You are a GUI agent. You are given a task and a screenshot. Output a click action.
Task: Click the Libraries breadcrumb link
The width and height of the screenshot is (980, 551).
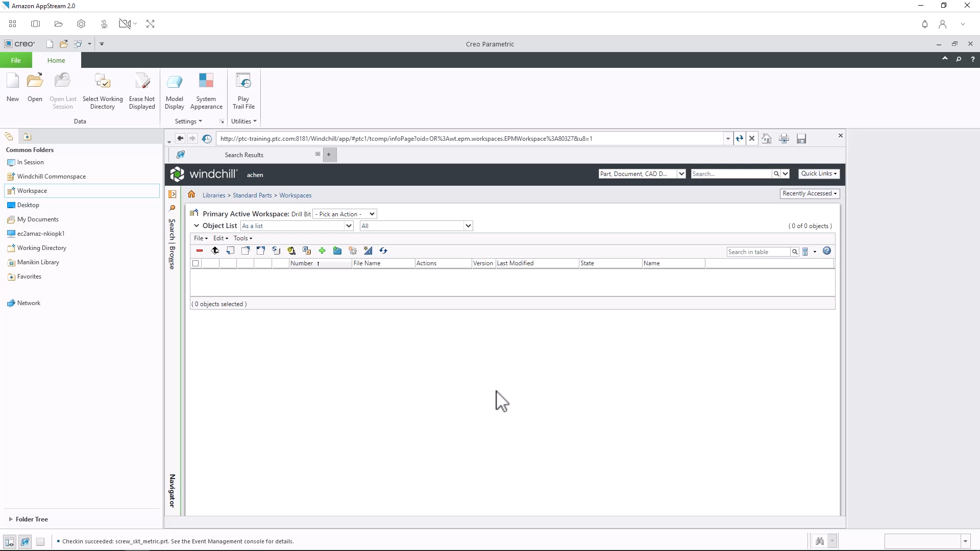coord(214,195)
